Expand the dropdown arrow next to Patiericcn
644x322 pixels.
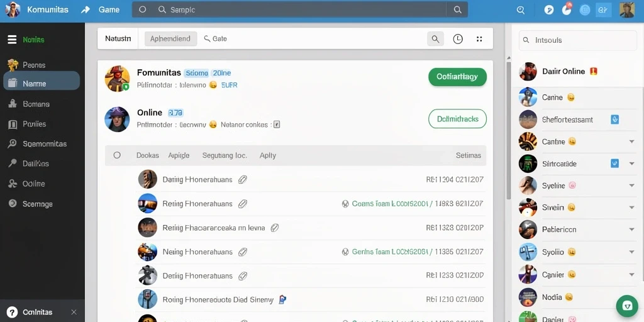[x=631, y=230]
